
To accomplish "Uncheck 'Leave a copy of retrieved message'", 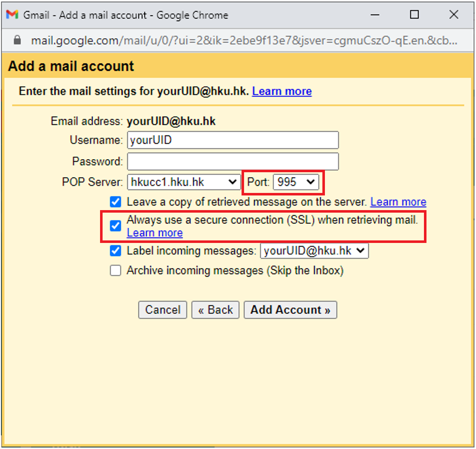I will [115, 202].
